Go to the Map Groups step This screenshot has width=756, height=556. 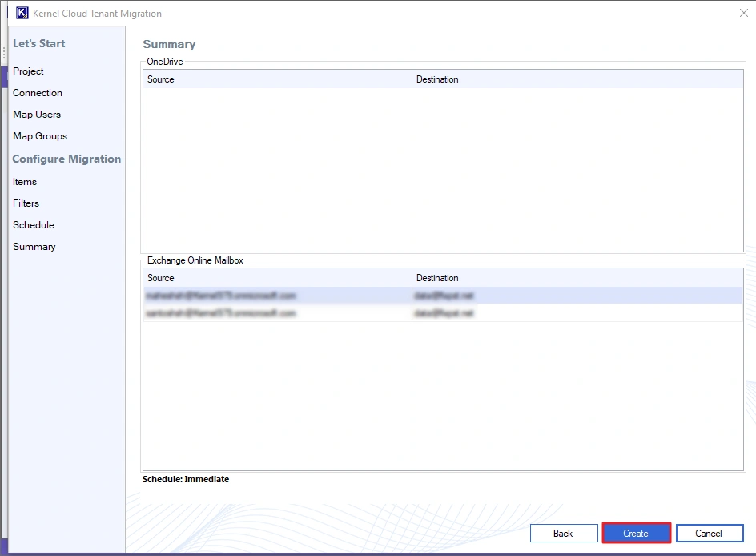click(x=39, y=136)
